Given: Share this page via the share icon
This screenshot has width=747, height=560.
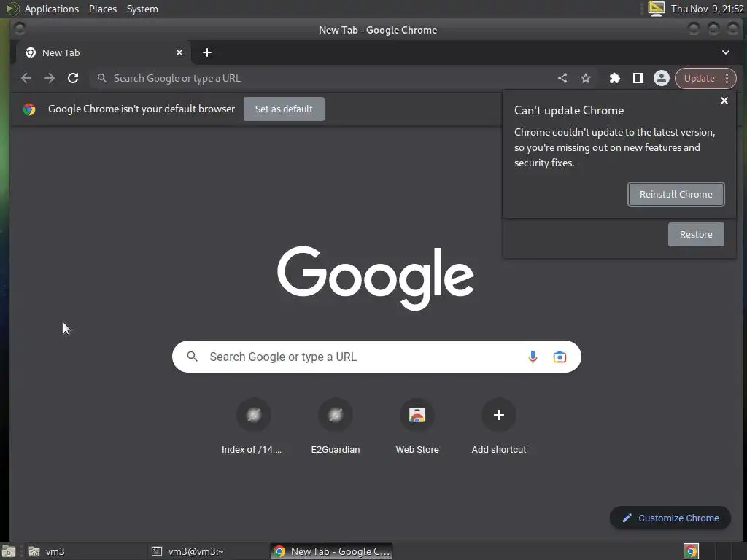Looking at the screenshot, I should (x=562, y=78).
